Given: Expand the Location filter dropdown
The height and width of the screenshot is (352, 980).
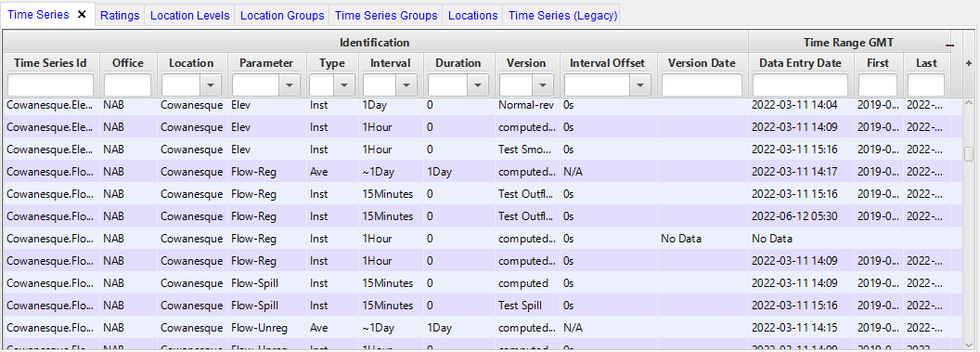Looking at the screenshot, I should click(x=211, y=85).
